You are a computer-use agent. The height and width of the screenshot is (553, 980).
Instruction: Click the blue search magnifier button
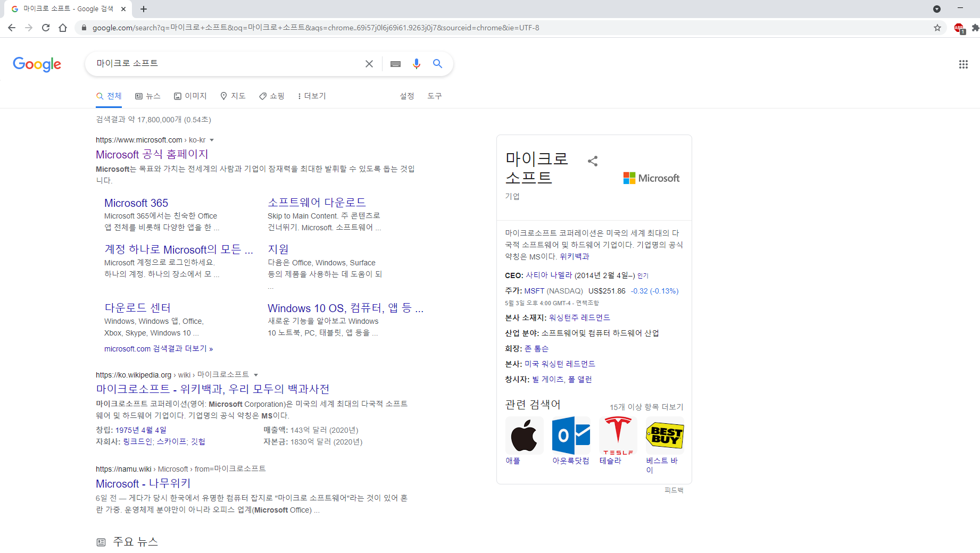click(x=438, y=64)
